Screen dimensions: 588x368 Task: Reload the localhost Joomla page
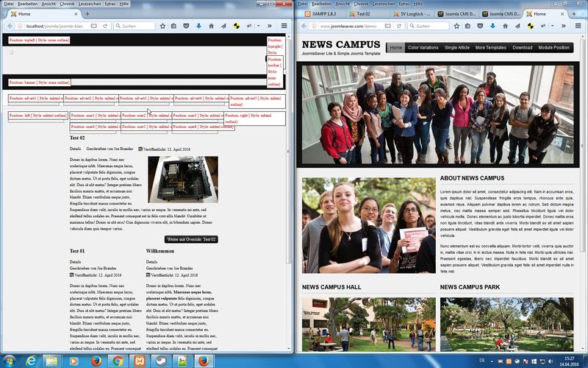(x=105, y=26)
